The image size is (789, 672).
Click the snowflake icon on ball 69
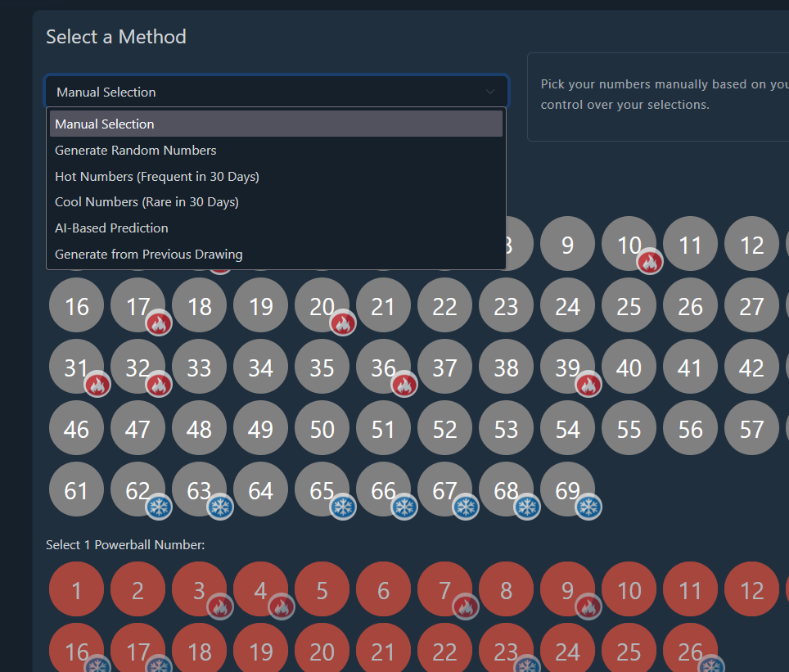(588, 507)
